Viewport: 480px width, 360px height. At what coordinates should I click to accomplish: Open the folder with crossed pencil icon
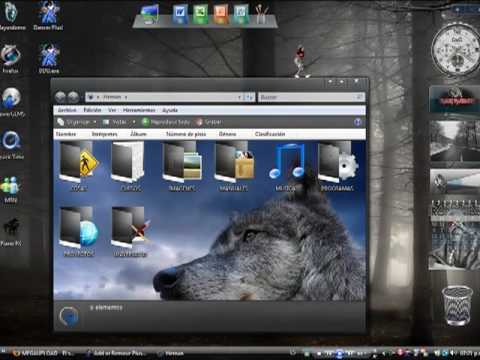coord(130,231)
